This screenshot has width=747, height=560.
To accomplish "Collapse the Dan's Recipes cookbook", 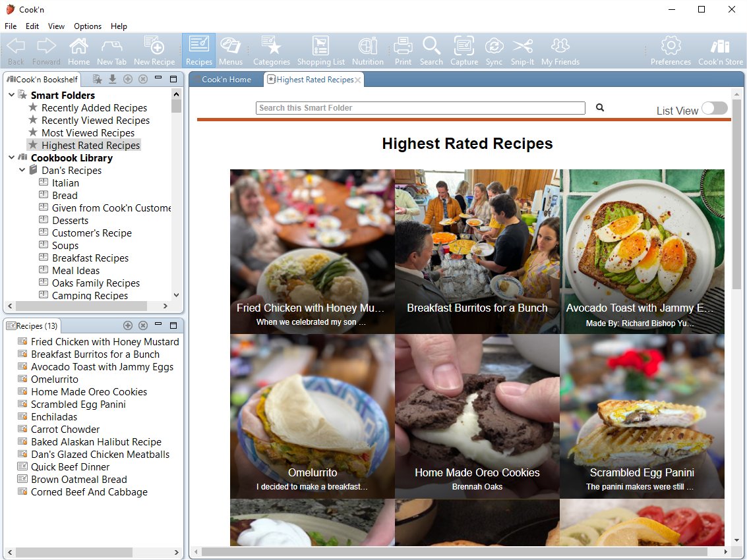I will pyautogui.click(x=22, y=169).
